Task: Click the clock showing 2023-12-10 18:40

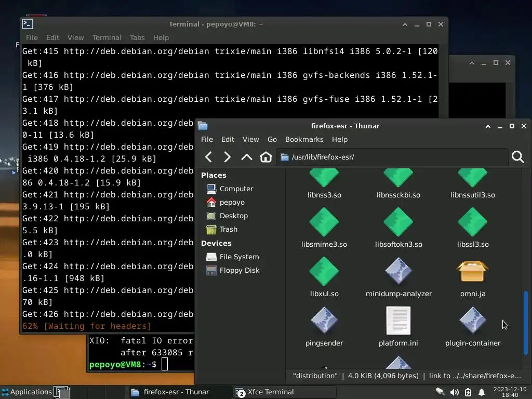Action: 510,392
